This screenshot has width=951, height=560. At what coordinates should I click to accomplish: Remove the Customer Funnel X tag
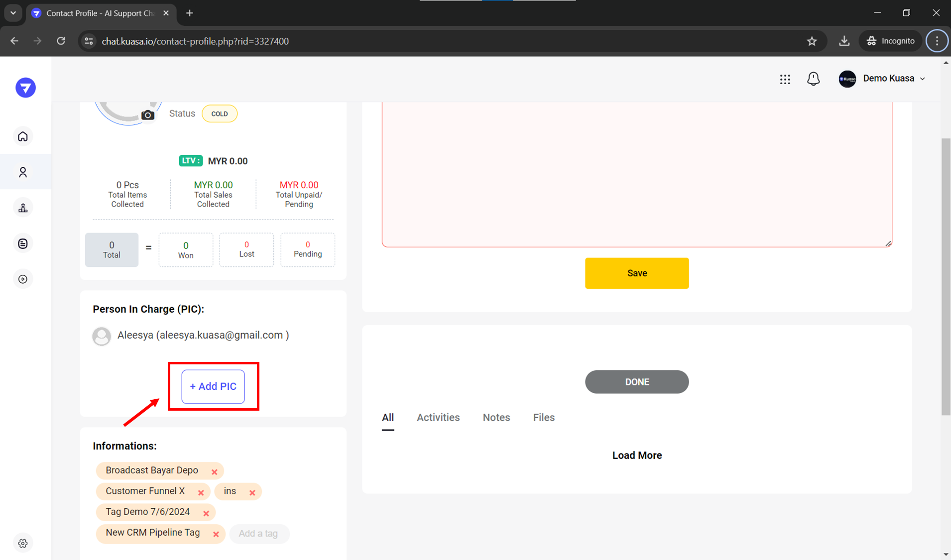click(201, 492)
